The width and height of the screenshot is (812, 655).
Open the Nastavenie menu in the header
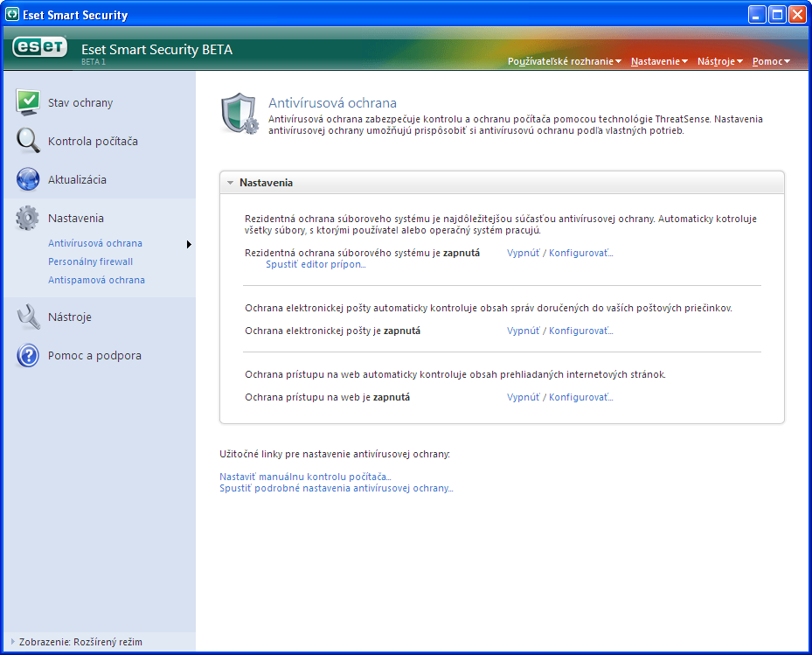coord(659,61)
